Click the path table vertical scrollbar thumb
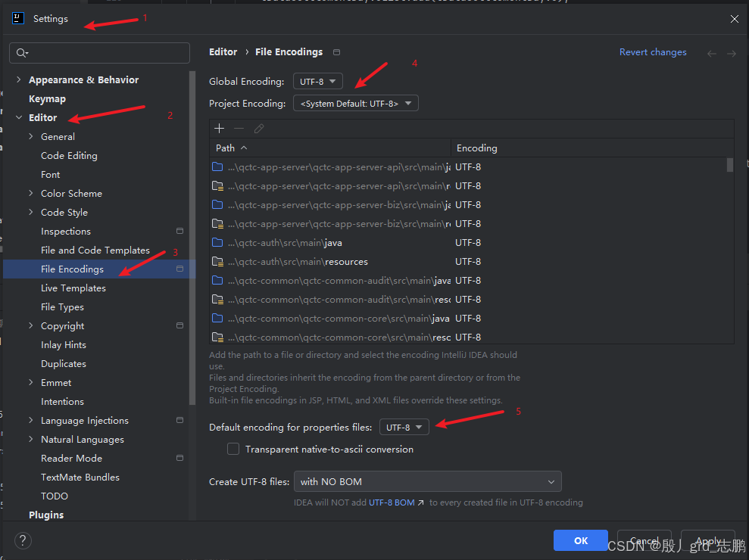The image size is (749, 560). 730,165
